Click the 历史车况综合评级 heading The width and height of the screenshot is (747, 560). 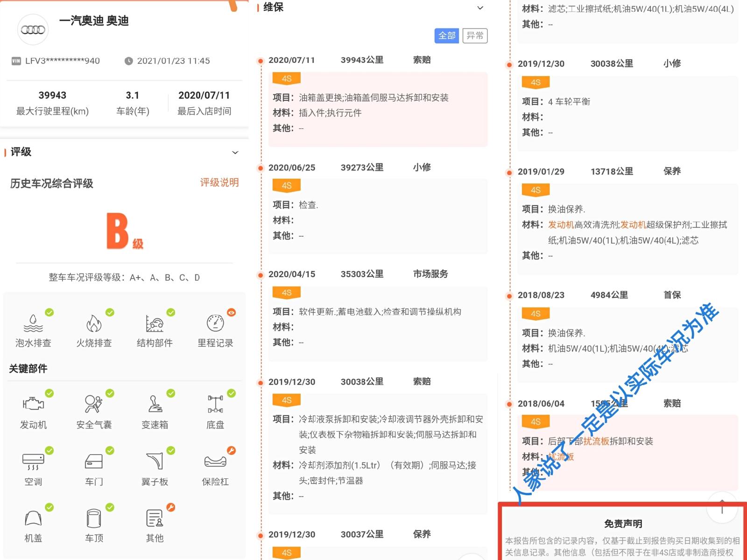tap(52, 183)
